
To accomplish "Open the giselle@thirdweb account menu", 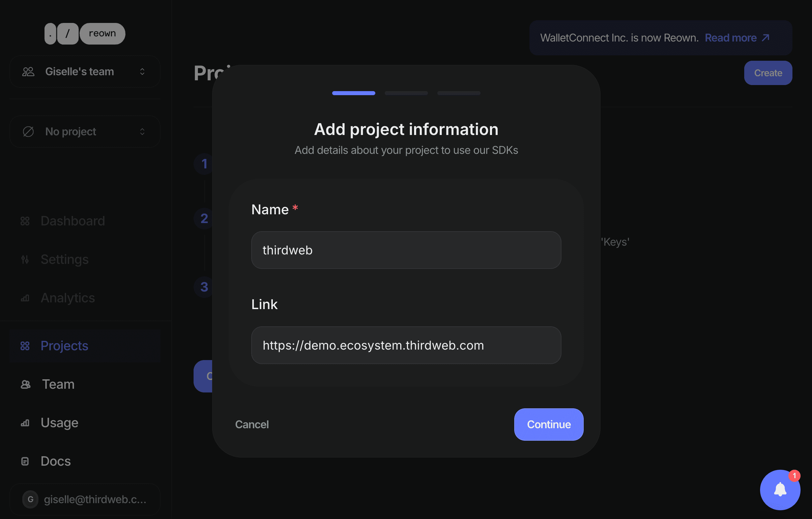I will (x=95, y=499).
